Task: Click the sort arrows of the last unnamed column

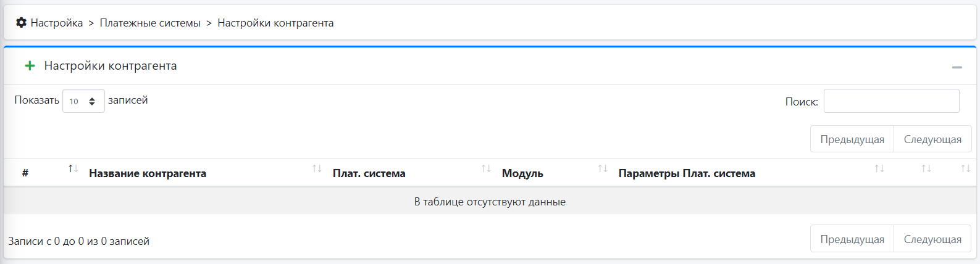Action: tap(966, 168)
